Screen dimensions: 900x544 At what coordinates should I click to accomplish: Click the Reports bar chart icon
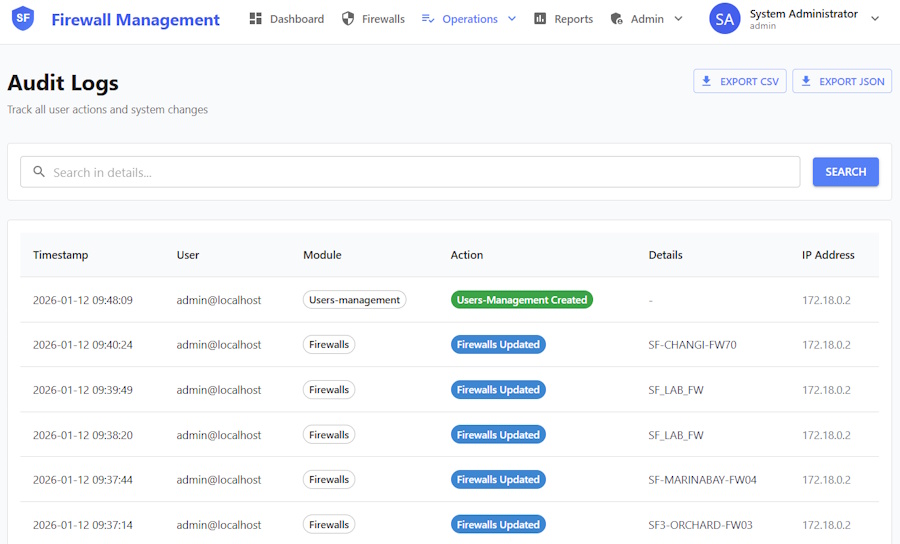(540, 19)
